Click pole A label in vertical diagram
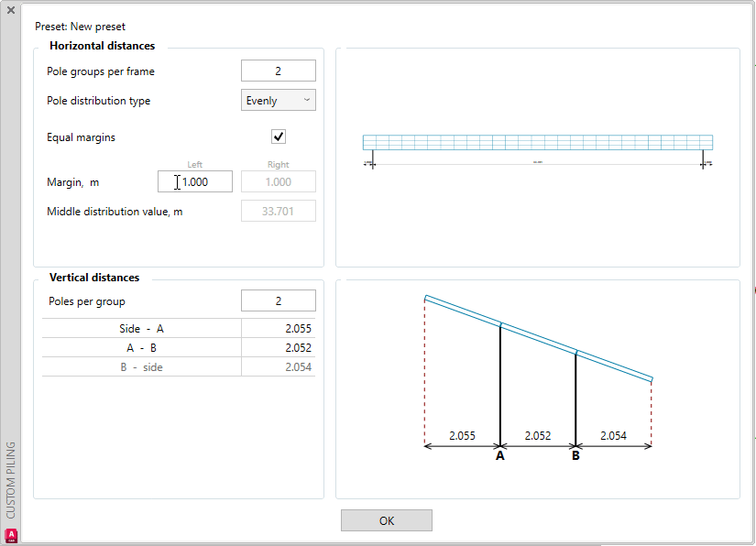 (x=500, y=455)
